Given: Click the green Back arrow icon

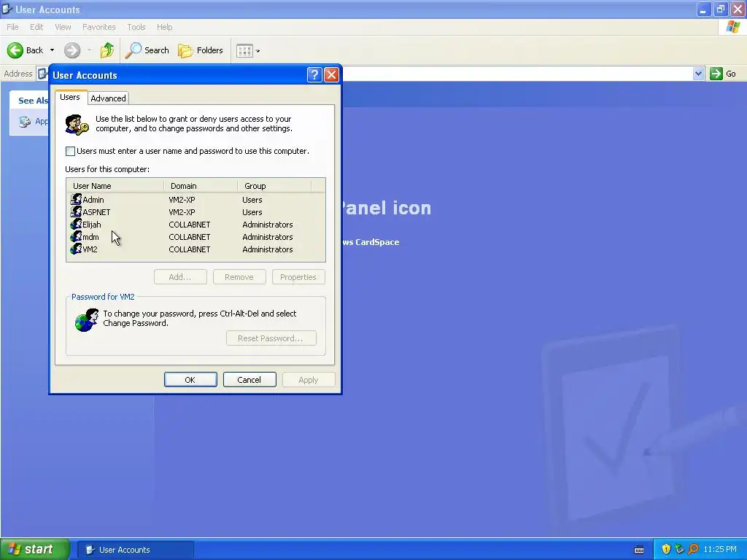Looking at the screenshot, I should [15, 50].
